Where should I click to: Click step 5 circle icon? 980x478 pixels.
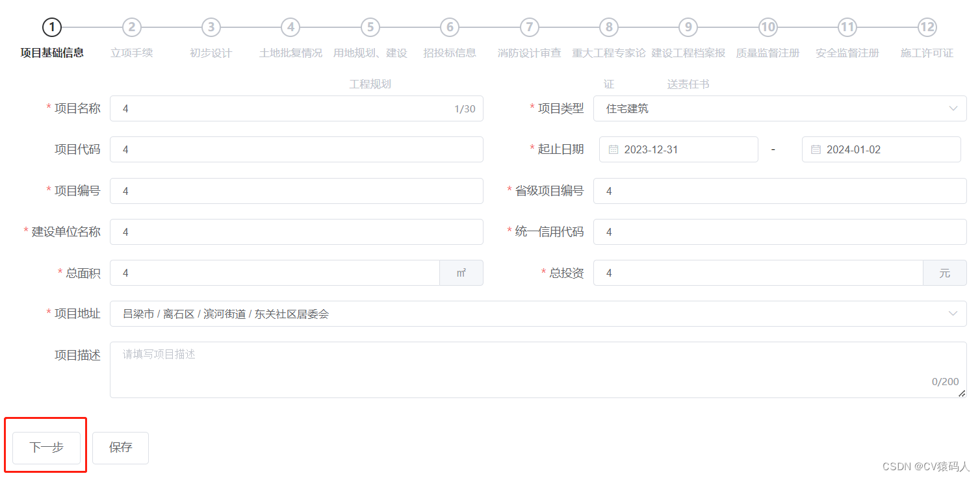[x=370, y=27]
